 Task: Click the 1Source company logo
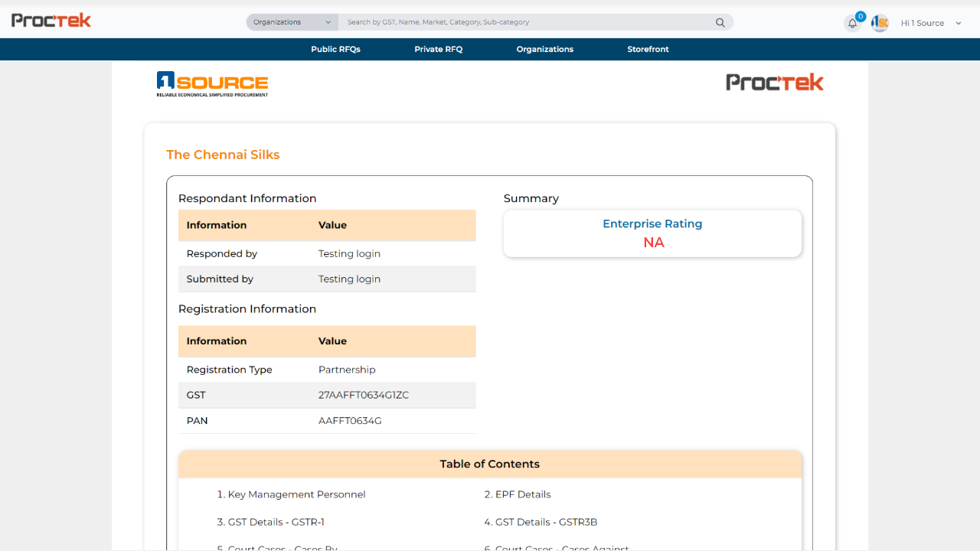[x=212, y=83]
